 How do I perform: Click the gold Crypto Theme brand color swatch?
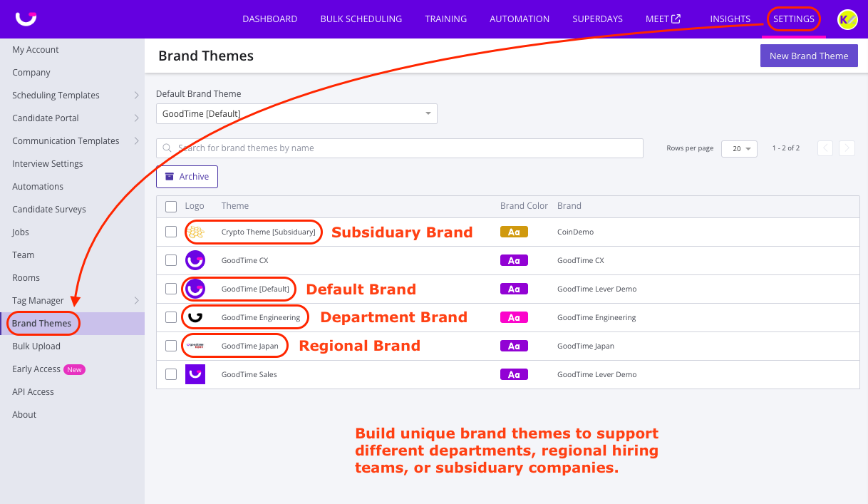[514, 232]
